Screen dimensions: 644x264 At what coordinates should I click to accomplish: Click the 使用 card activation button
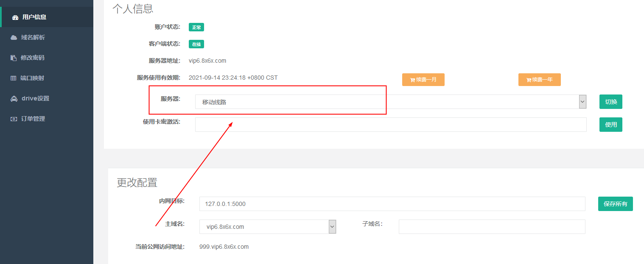611,125
